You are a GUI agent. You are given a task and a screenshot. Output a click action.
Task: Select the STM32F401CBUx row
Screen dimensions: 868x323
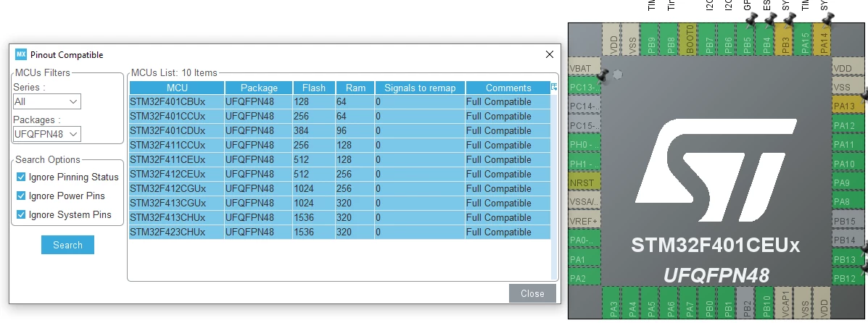tap(340, 102)
